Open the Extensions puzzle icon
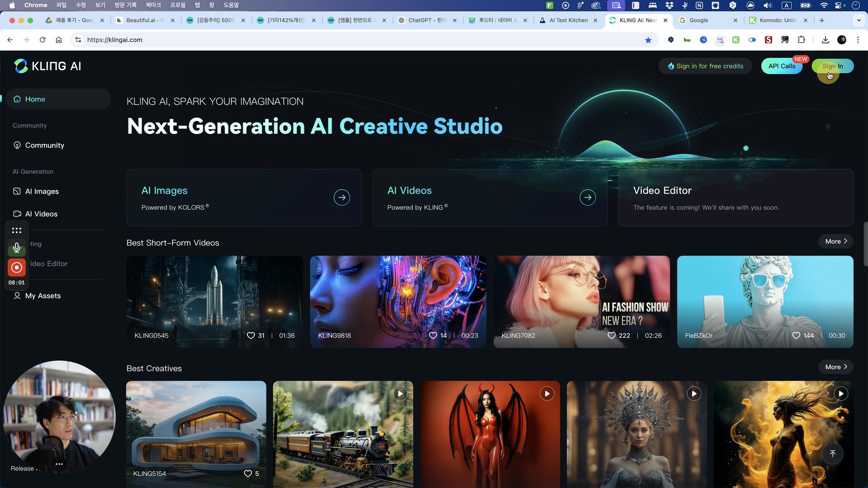The width and height of the screenshot is (868, 488). [x=801, y=40]
